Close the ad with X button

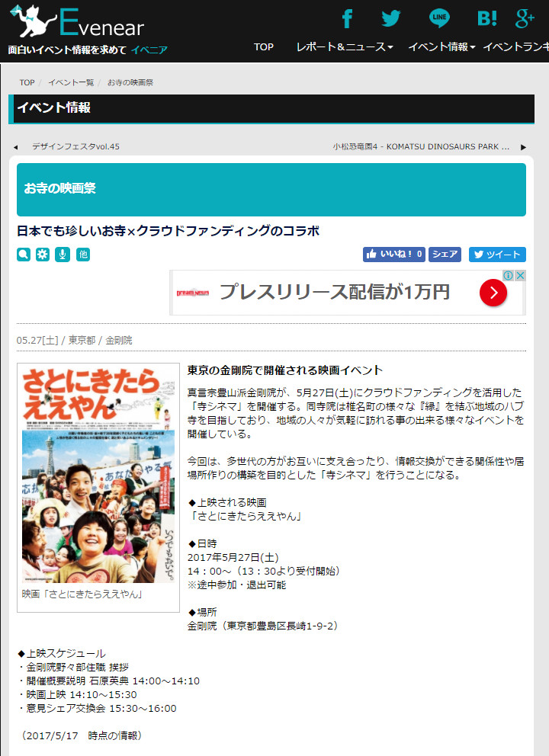point(520,275)
